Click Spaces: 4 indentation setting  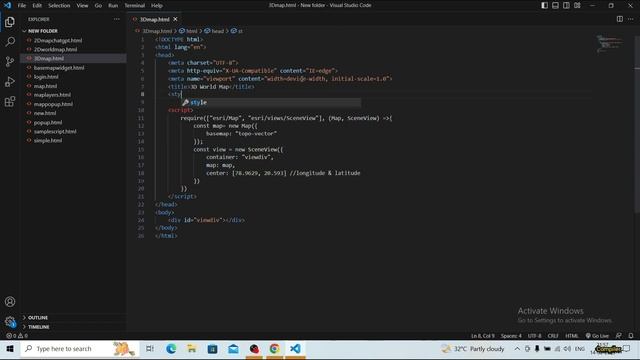tap(511, 336)
